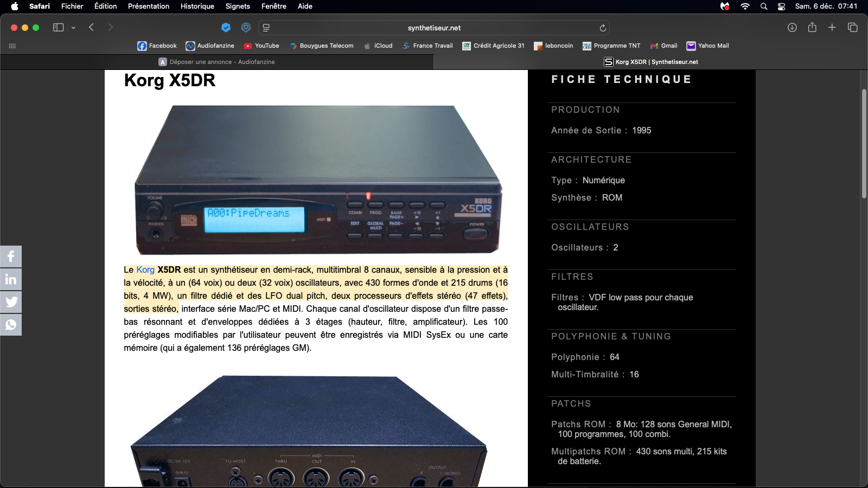Screen dimensions: 868x488
Task: Open the Reader page menu icon
Action: tap(266, 28)
